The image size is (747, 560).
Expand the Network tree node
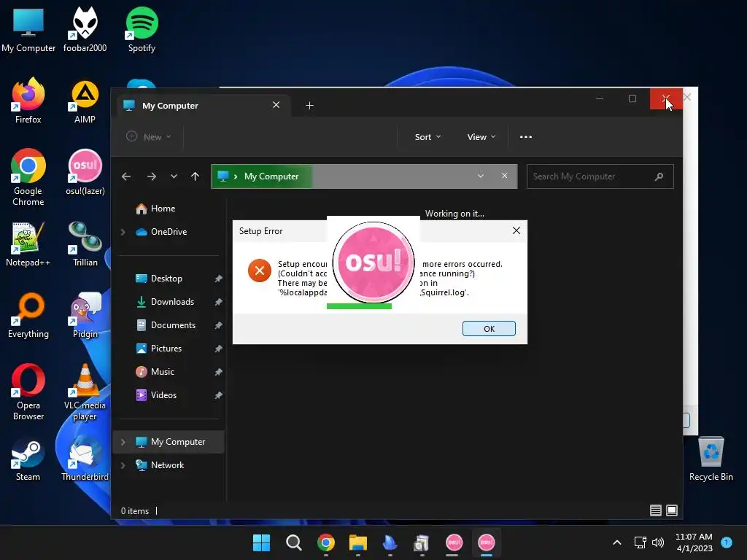123,465
